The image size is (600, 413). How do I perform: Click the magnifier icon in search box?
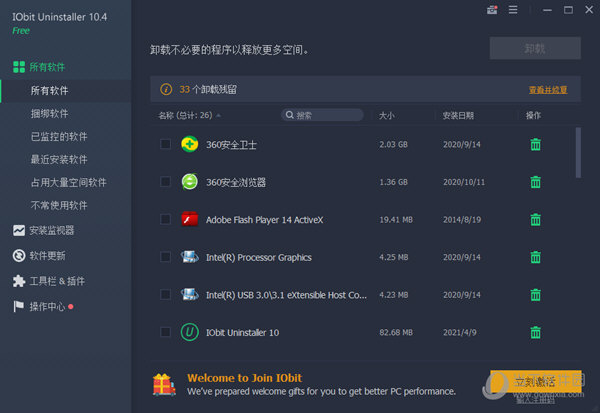[x=290, y=115]
